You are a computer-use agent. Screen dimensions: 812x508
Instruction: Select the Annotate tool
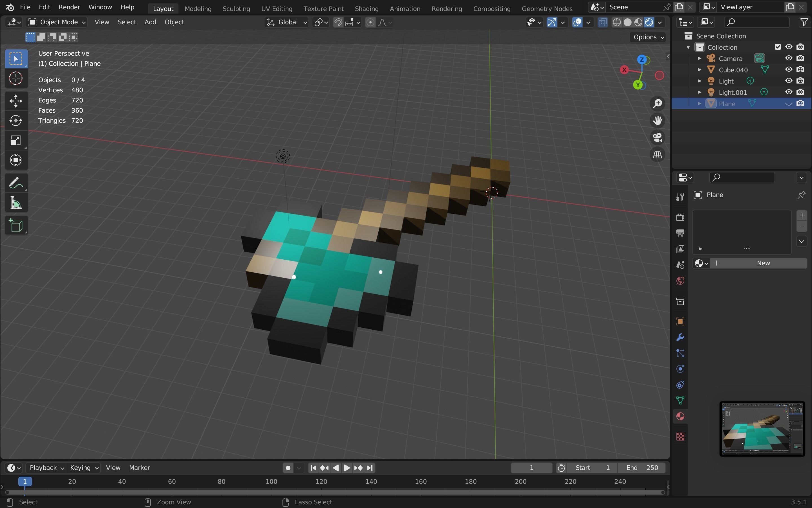coord(16,183)
